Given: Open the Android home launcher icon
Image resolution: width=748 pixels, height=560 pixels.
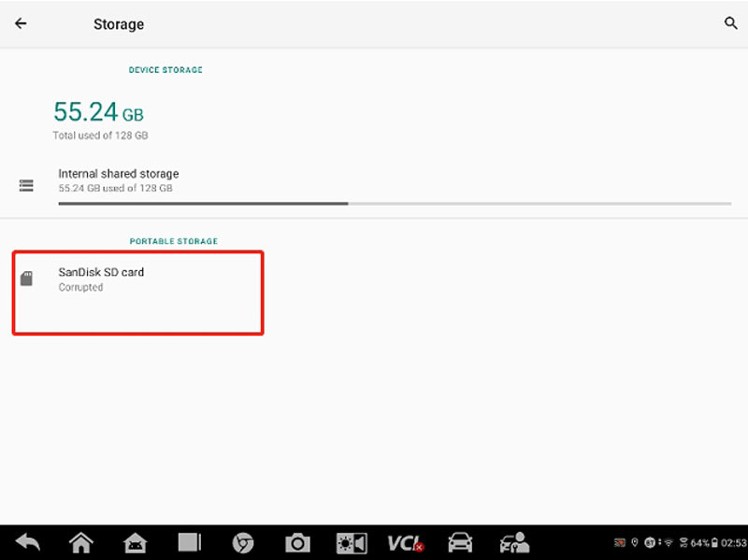Looking at the screenshot, I should pos(135,543).
